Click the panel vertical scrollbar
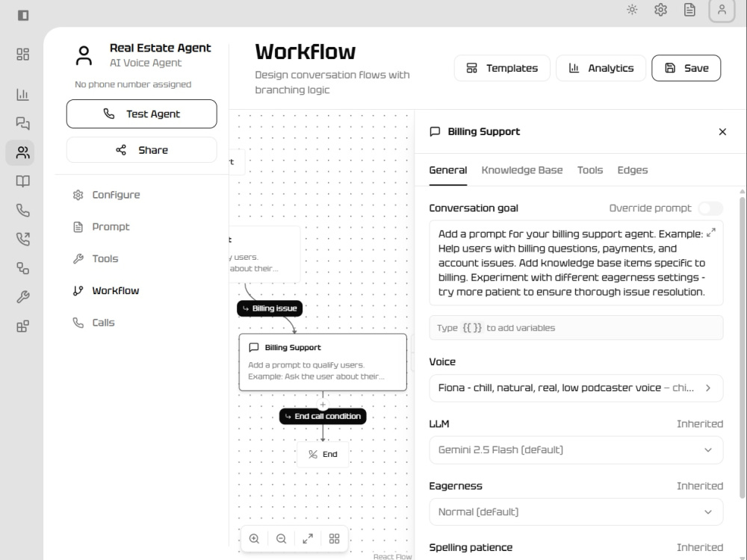Screen dimensions: 747x560 [743, 348]
